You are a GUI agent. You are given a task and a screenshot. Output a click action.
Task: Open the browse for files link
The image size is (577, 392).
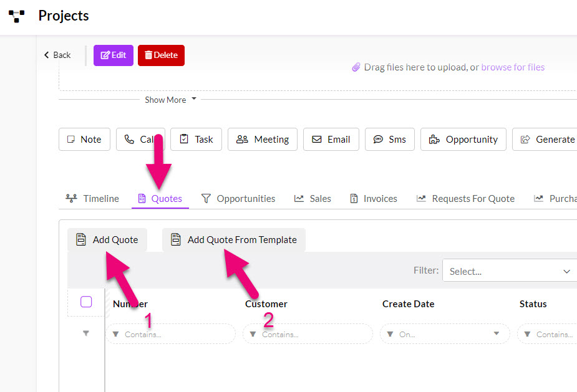tap(513, 67)
